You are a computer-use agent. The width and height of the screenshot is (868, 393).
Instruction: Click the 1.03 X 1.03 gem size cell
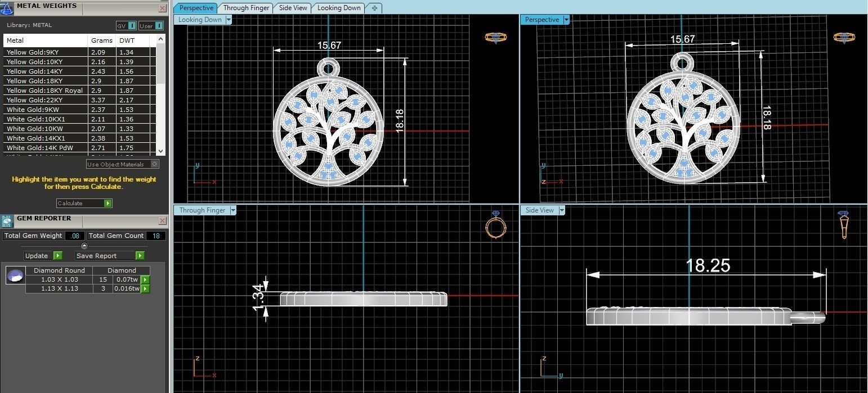(x=60, y=279)
